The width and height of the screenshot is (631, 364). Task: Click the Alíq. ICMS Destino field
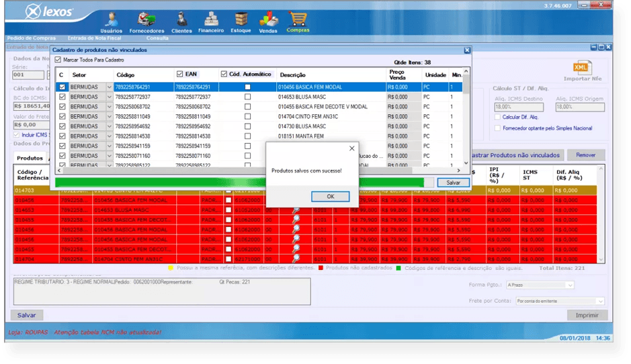pyautogui.click(x=519, y=107)
